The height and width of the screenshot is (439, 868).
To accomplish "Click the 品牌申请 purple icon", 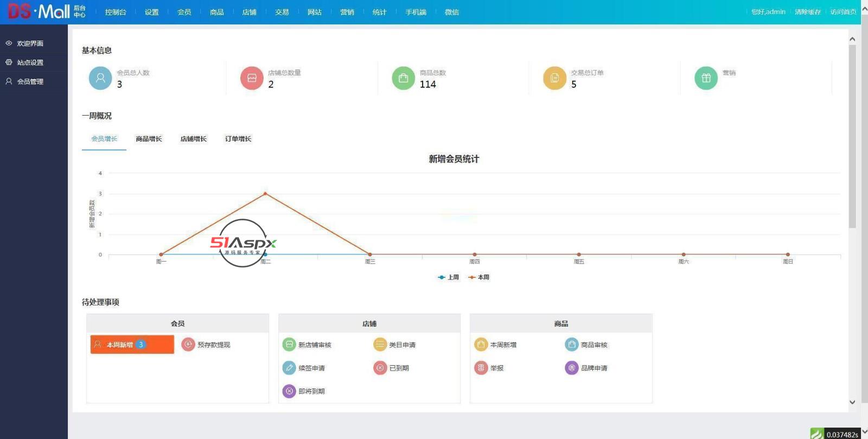I will point(572,367).
